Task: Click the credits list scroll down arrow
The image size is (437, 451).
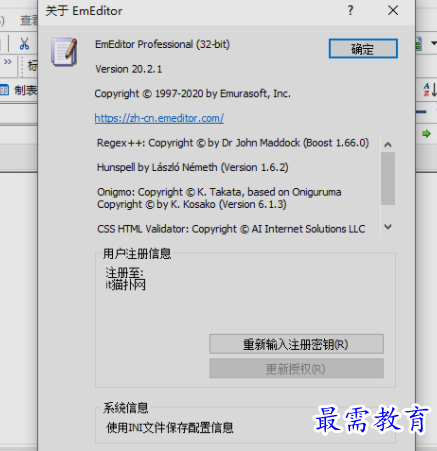Action: [x=388, y=227]
